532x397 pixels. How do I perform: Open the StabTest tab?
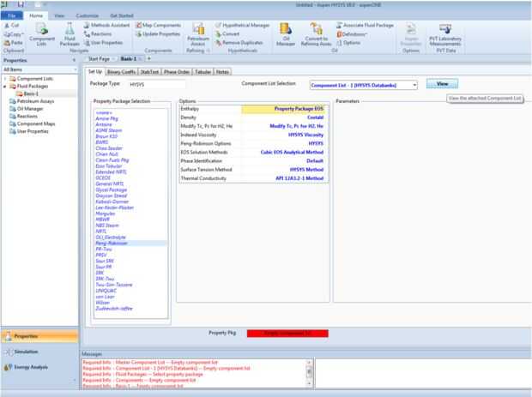pyautogui.click(x=149, y=72)
